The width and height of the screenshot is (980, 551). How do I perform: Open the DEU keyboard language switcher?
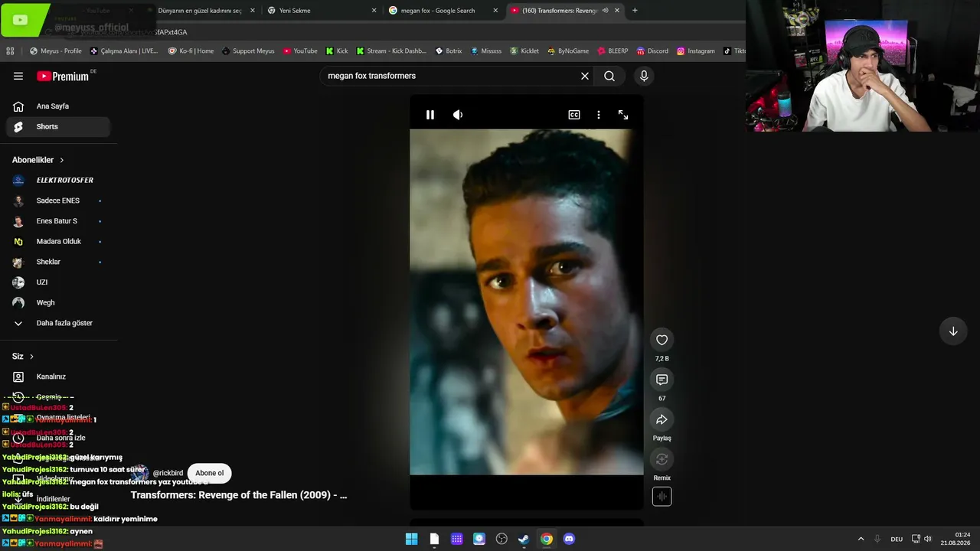pos(897,539)
